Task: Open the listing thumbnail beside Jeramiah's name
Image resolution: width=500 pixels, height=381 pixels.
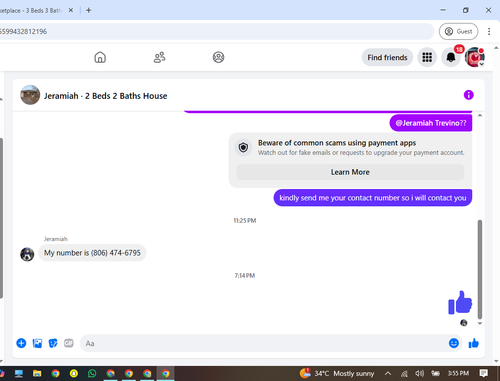Action: pos(30,95)
